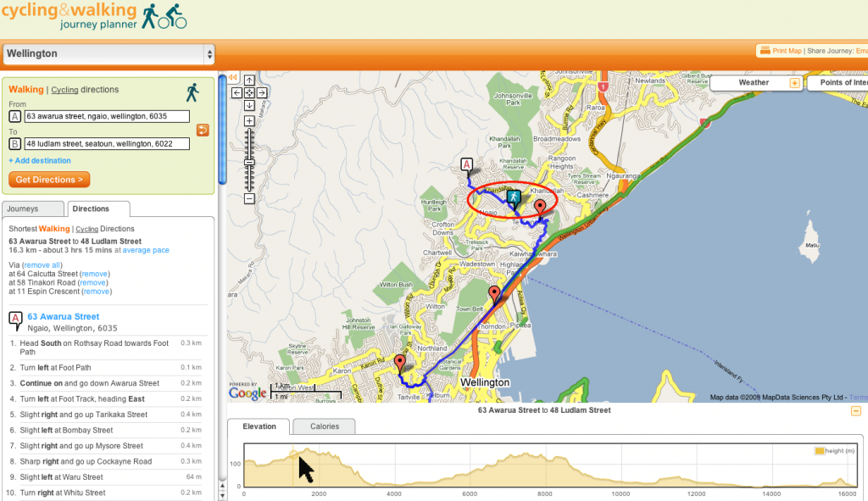Screen dimensions: 868x501
Task: Click red via pin near Khandallah
Action: [x=540, y=209]
